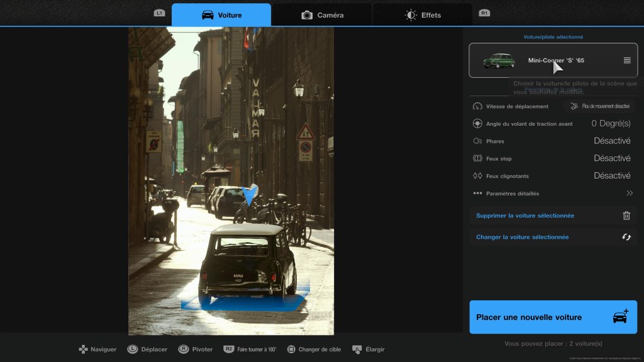The image size is (644, 362).
Task: Click the Flou de mouvement désactivé indicator
Action: point(599,106)
